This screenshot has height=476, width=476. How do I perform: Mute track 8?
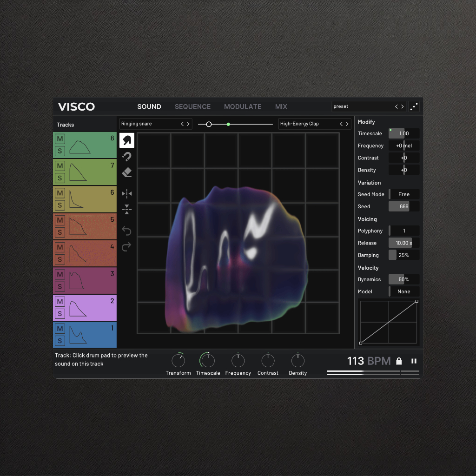coord(60,139)
